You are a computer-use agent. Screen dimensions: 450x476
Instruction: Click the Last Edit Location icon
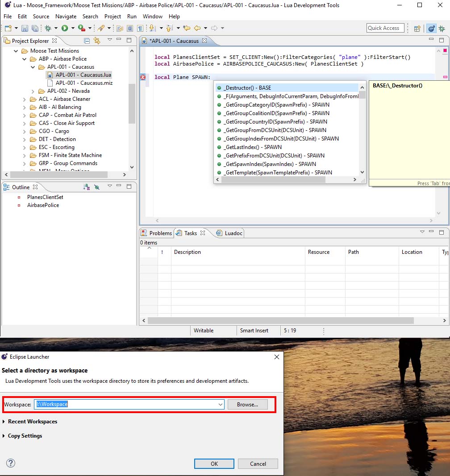[187, 28]
